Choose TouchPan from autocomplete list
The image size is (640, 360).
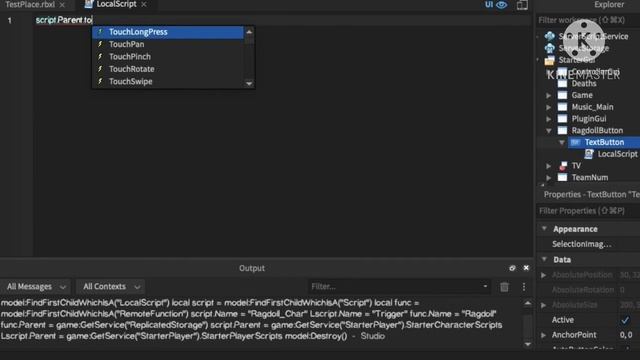(168, 44)
